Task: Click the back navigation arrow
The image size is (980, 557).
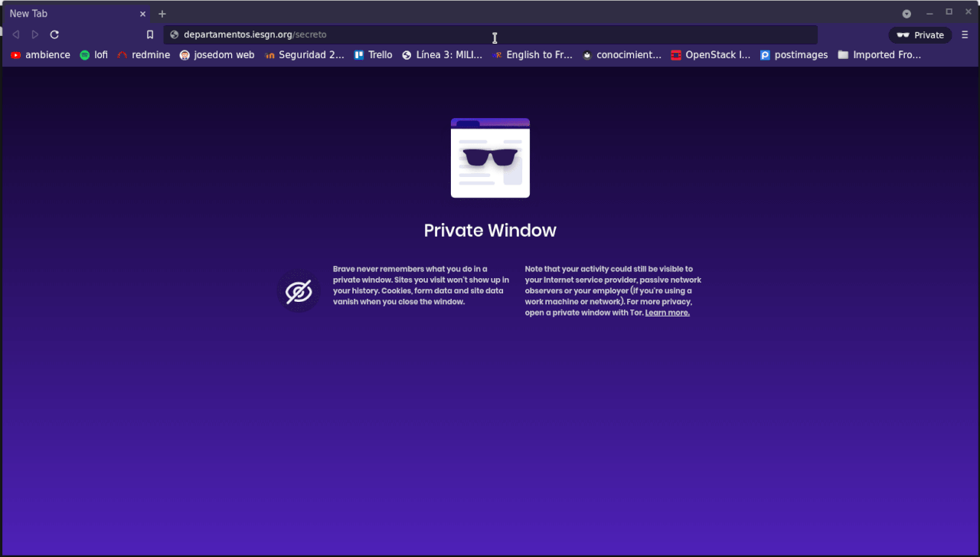Action: [x=15, y=34]
